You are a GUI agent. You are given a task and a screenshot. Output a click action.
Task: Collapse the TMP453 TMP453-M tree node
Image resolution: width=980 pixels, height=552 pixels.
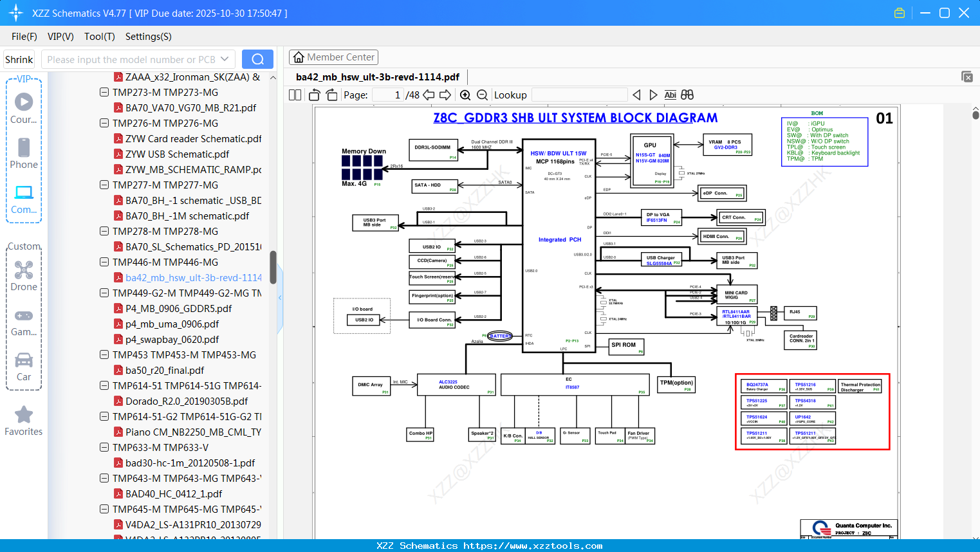104,354
